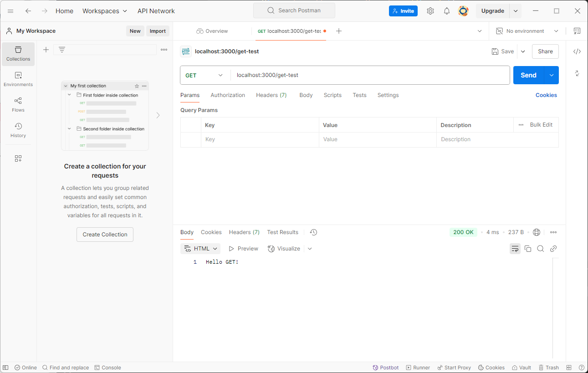Click Bulk Edit for query params
Image resolution: width=588 pixels, height=373 pixels.
[x=541, y=125]
